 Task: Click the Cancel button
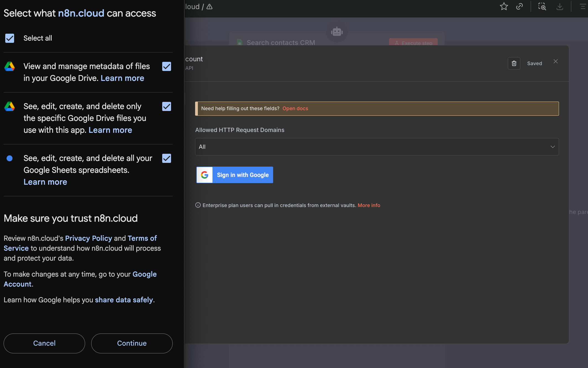click(44, 343)
